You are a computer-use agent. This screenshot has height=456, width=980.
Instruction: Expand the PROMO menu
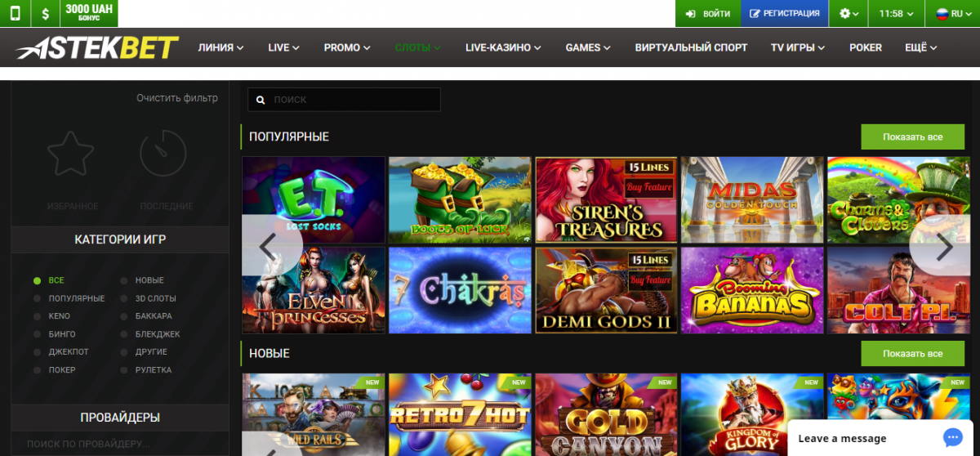coord(347,47)
